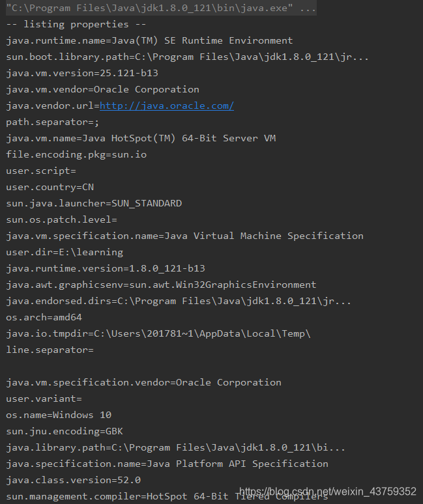Click the user.dir=E:\learning line
This screenshot has height=504, width=423.
coord(65,252)
